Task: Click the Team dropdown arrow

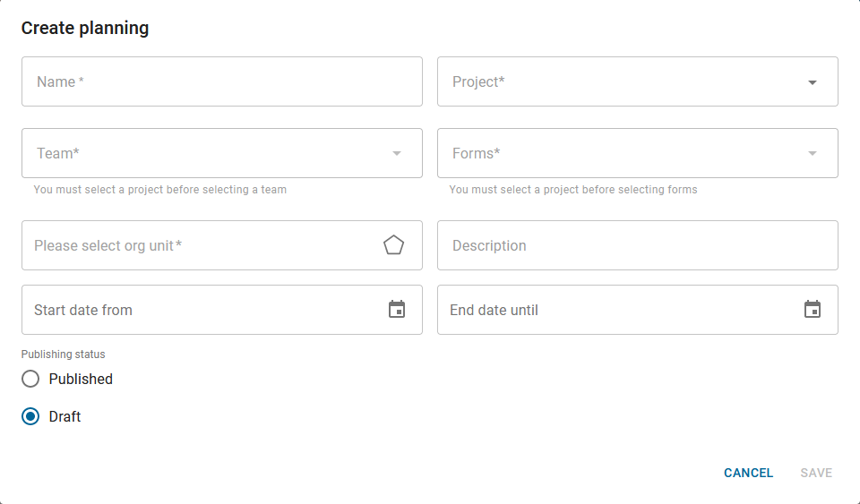Action: click(x=397, y=153)
